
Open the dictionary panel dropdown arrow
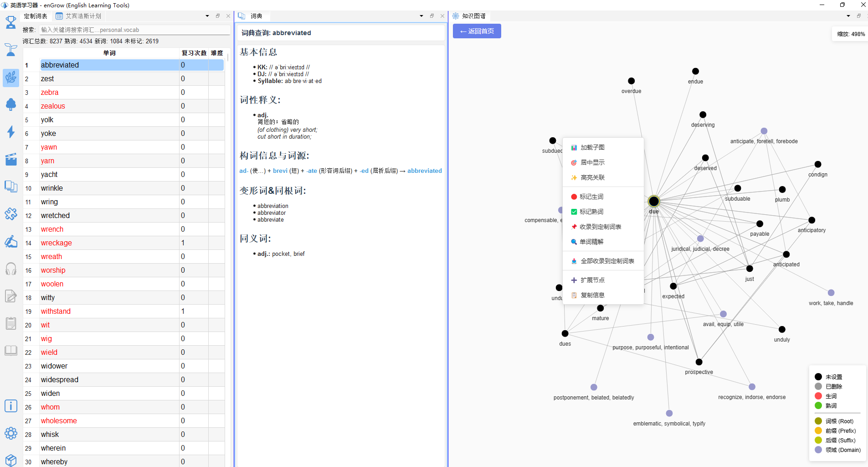point(421,16)
